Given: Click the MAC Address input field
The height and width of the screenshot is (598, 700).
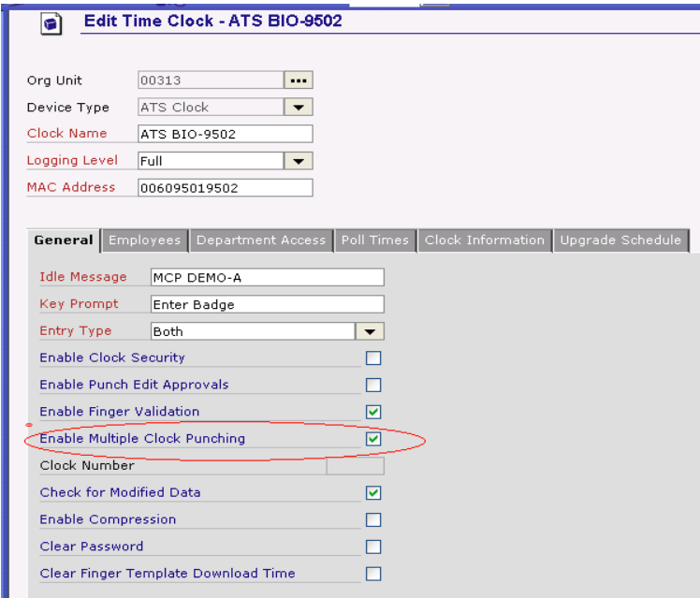Looking at the screenshot, I should tap(225, 188).
